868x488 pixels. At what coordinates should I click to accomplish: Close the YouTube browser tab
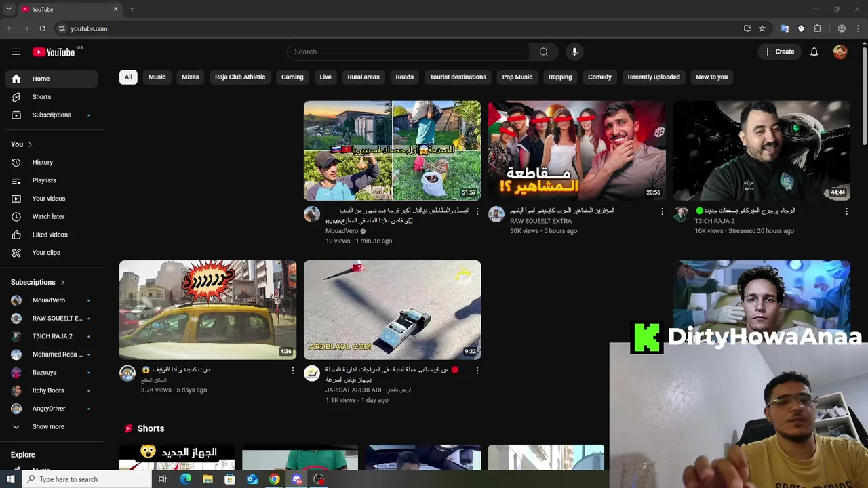point(115,9)
